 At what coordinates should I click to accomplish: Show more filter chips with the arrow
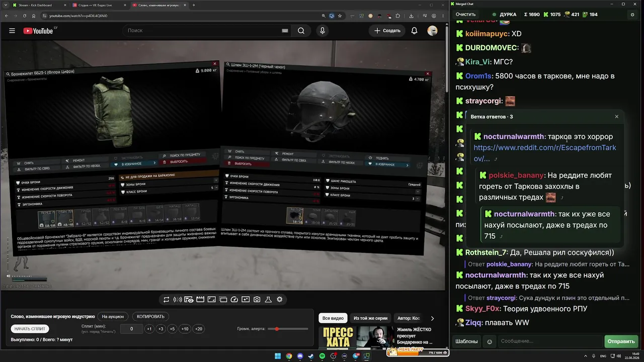[432, 318]
